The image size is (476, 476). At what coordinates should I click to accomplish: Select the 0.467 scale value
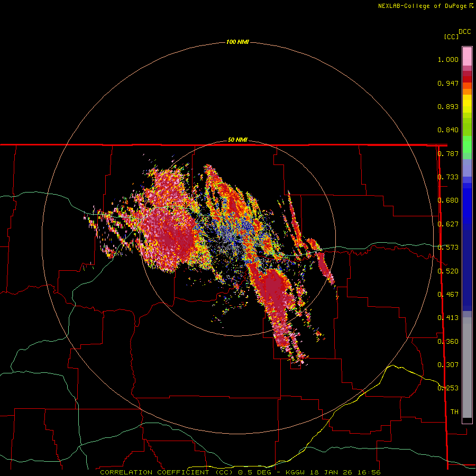coord(448,295)
